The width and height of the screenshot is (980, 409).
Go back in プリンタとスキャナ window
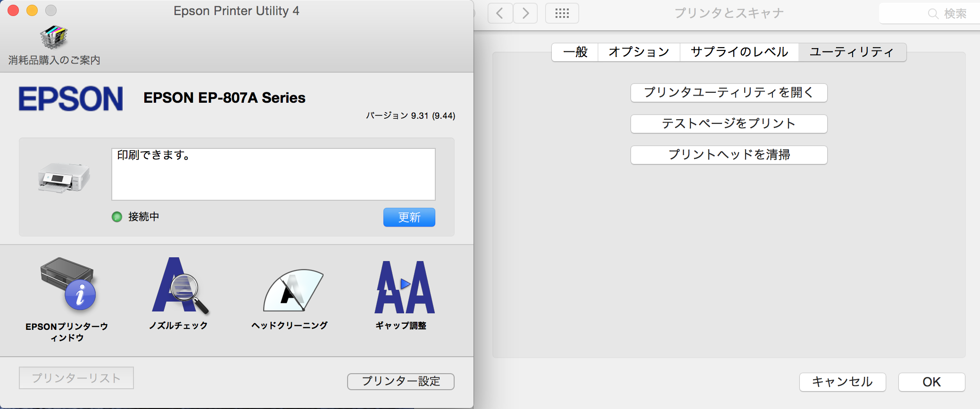coord(500,13)
